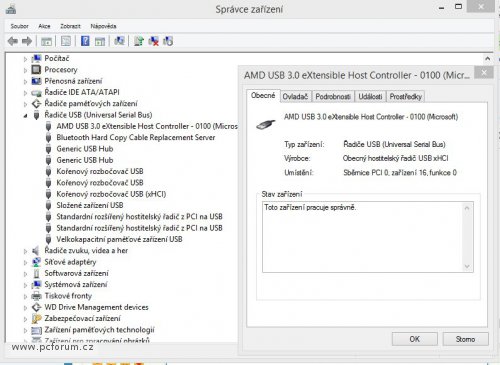Click the red X uninstall device icon
500x365 pixels.
tap(153, 41)
